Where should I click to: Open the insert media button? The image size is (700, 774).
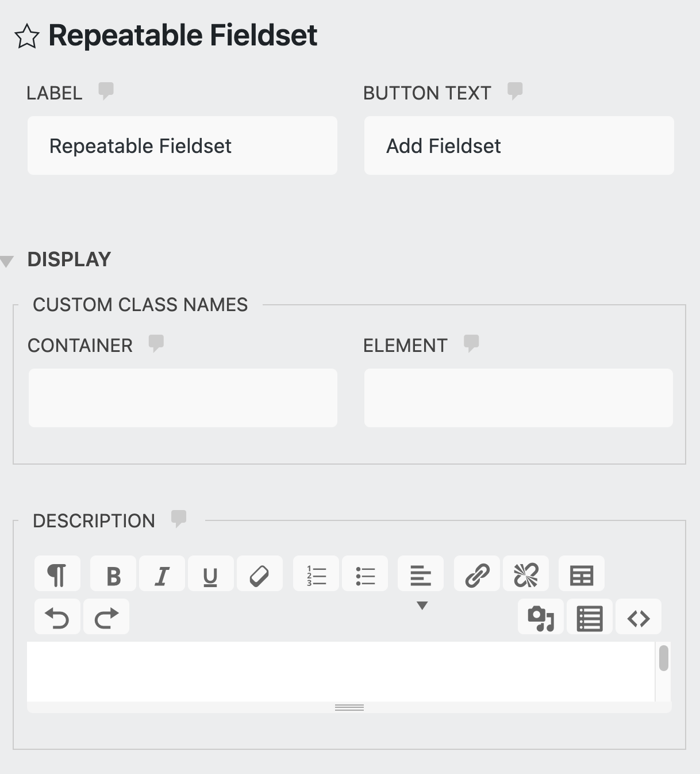tap(541, 618)
